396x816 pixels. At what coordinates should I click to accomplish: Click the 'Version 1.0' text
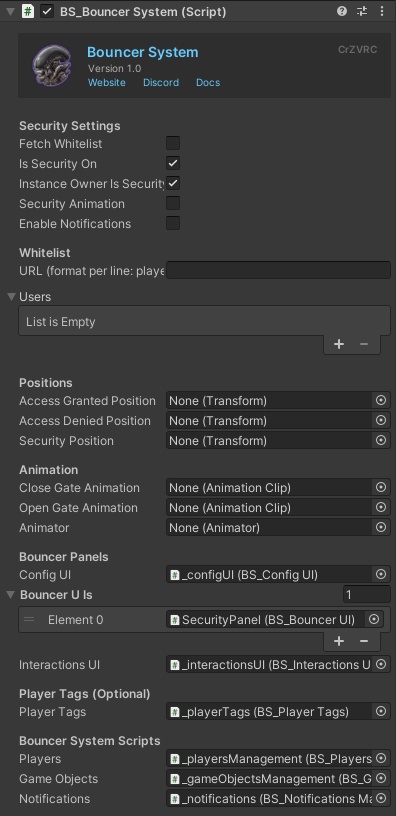tap(114, 68)
